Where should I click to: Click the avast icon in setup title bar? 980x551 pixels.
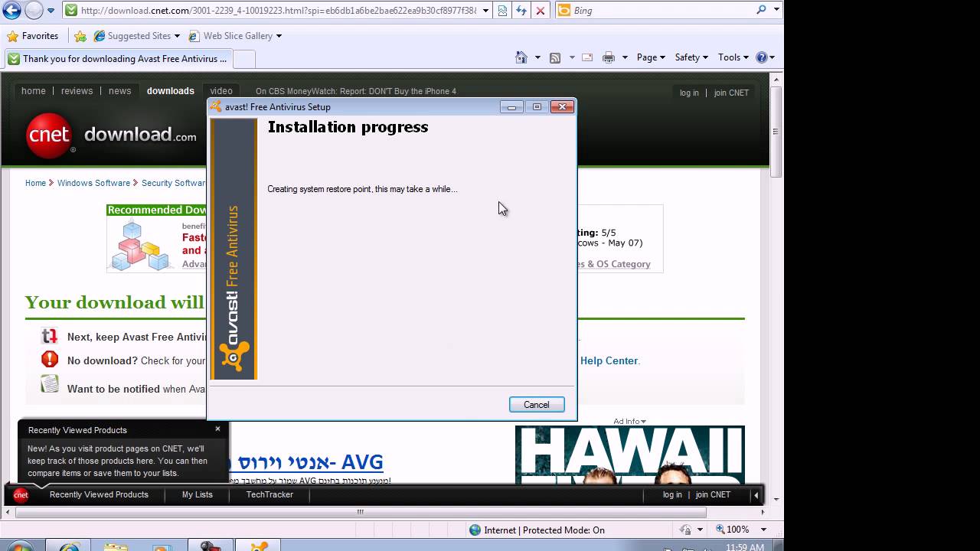coord(217,107)
